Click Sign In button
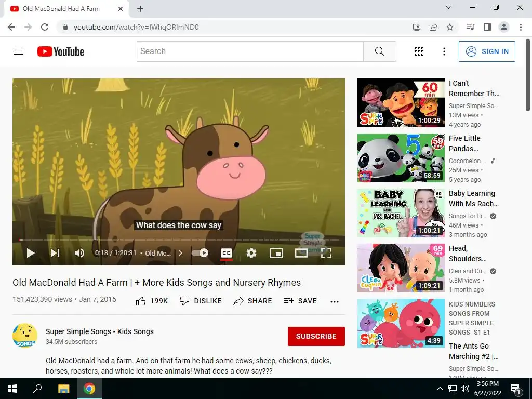Image resolution: width=532 pixels, height=399 pixels. pyautogui.click(x=487, y=51)
